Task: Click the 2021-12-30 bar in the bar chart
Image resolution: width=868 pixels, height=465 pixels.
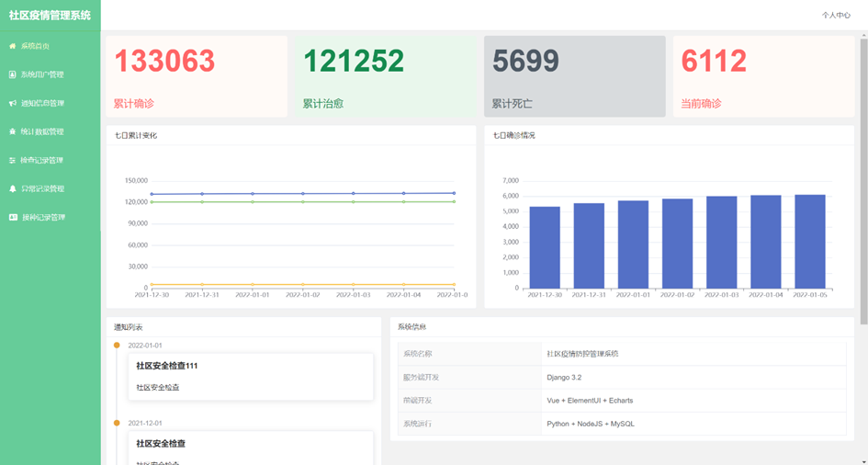Action: click(x=545, y=247)
